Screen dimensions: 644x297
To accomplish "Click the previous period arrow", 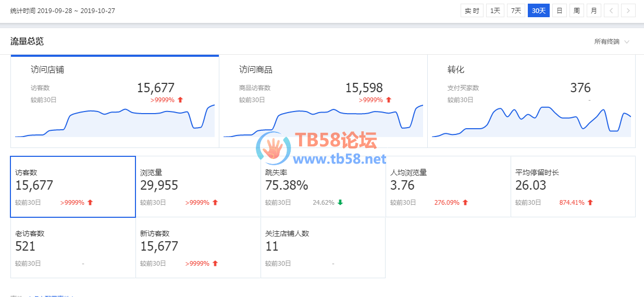I will [612, 10].
